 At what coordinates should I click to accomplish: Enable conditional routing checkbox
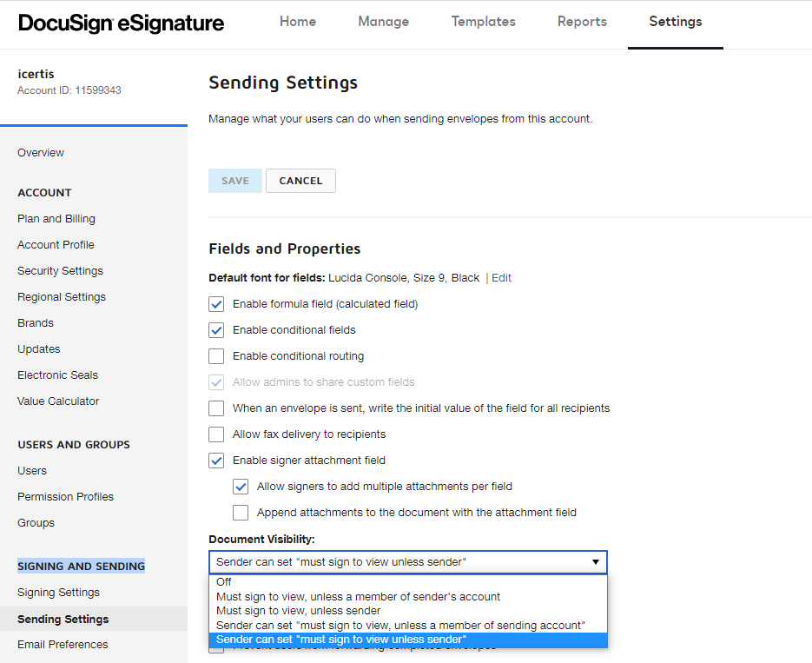tap(217, 356)
